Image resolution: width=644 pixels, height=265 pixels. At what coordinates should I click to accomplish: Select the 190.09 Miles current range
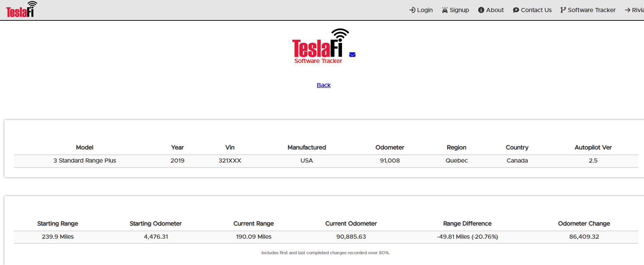coord(254,237)
